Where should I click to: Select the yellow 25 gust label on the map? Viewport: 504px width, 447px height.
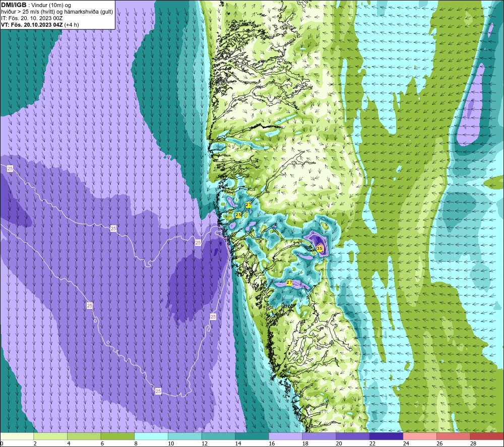click(238, 215)
